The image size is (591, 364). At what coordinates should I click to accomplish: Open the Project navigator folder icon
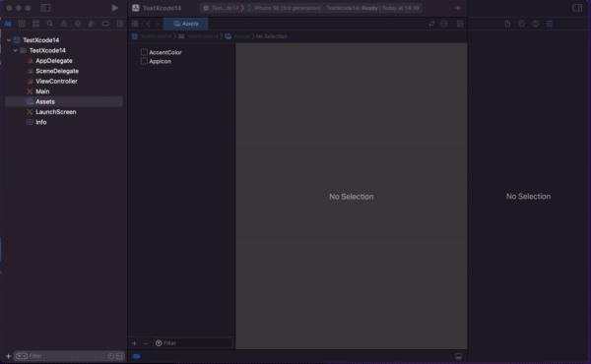[8, 24]
